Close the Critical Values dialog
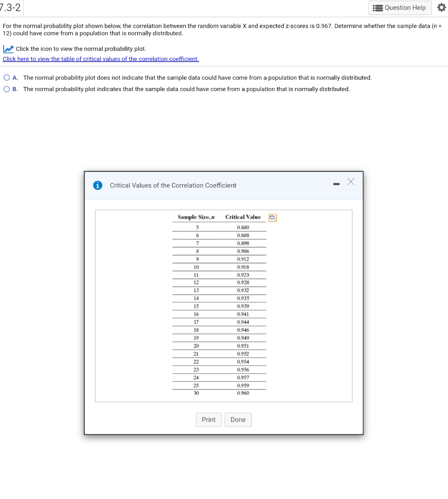 tap(351, 182)
